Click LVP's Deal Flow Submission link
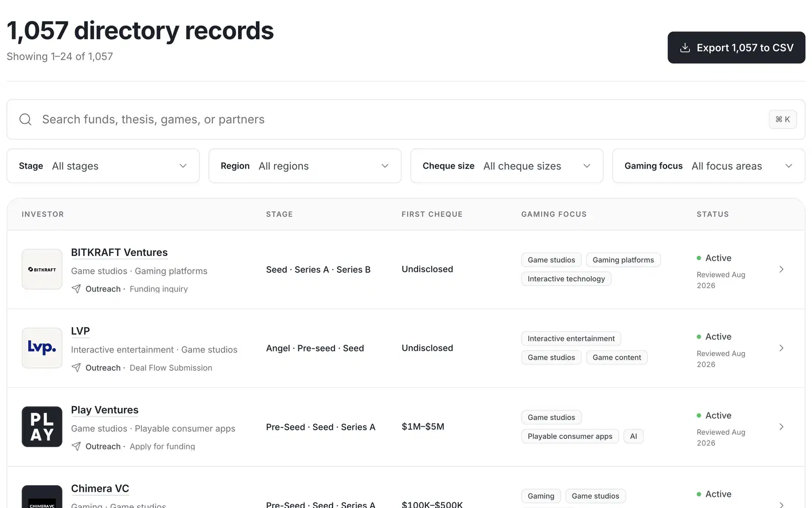Image resolution: width=812 pixels, height=508 pixels. coord(171,368)
